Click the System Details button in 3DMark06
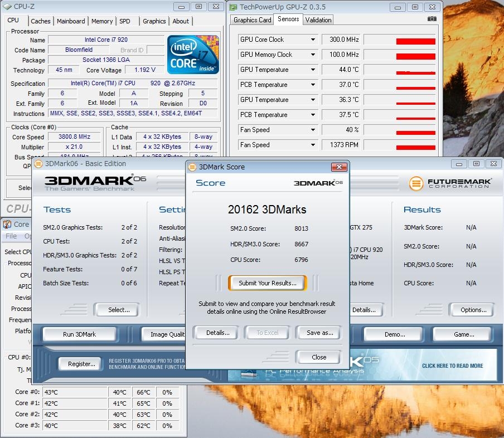The width and height of the screenshot is (504, 438). tap(366, 310)
